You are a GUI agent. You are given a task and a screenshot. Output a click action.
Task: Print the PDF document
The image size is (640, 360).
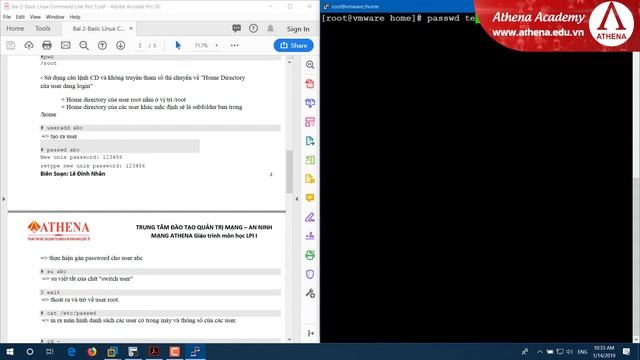tap(47, 45)
